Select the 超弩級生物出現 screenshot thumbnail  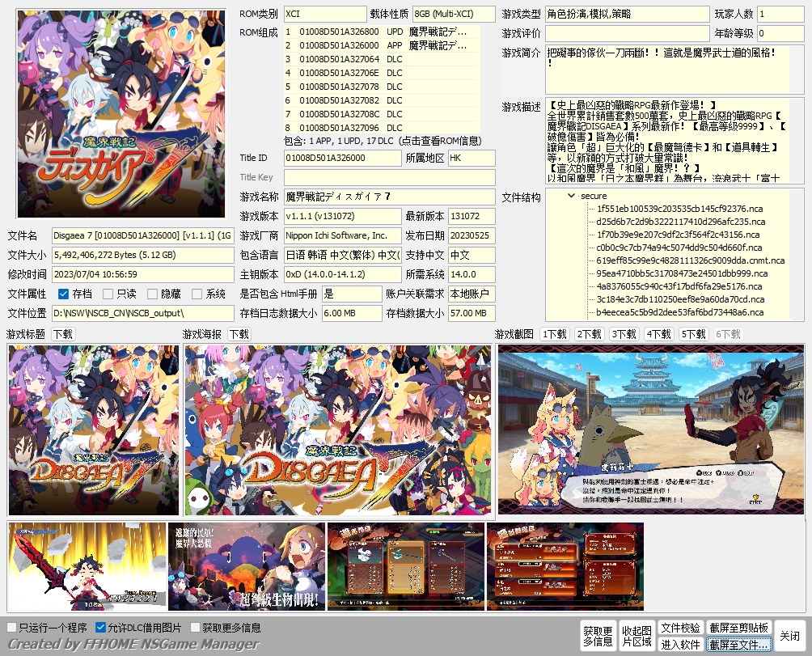tap(247, 566)
